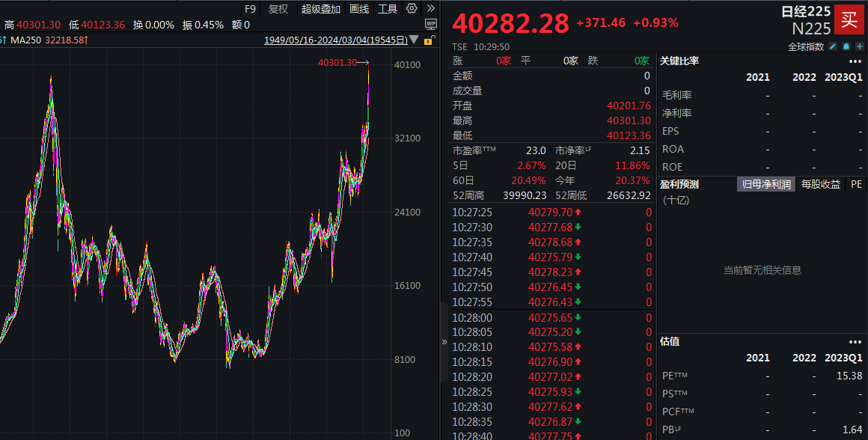Open the date range dropdown triangle
Viewport: 868px width, 440px height.
click(x=414, y=40)
